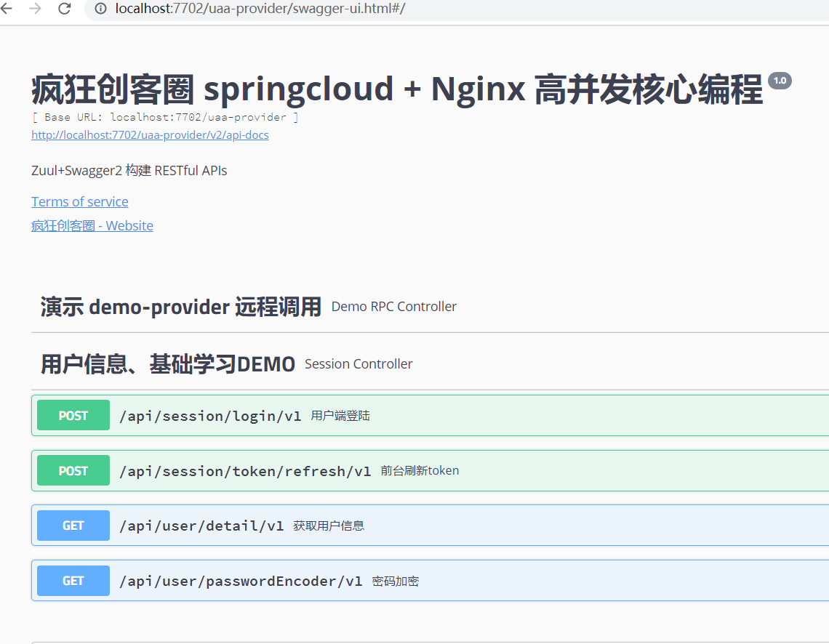Click the Demo RPC Controller description
Viewport: 829px width, 644px height.
tap(394, 307)
